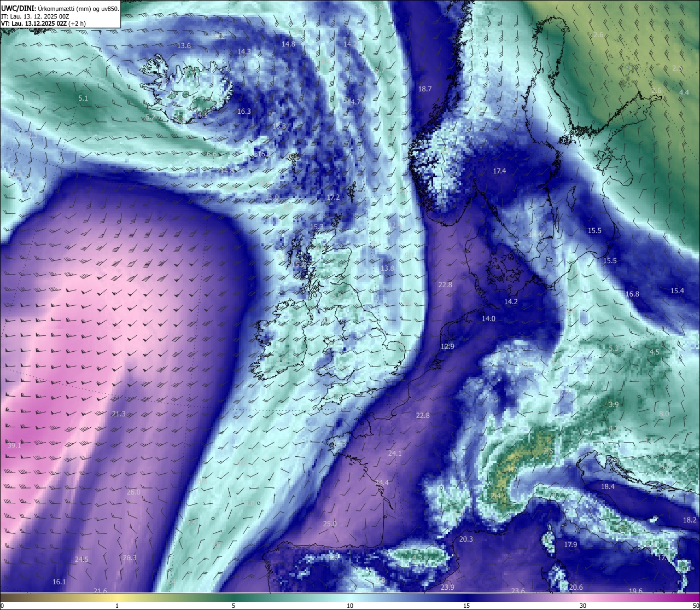
Task: Click the 3.9 value label on the map
Action: (x=614, y=405)
